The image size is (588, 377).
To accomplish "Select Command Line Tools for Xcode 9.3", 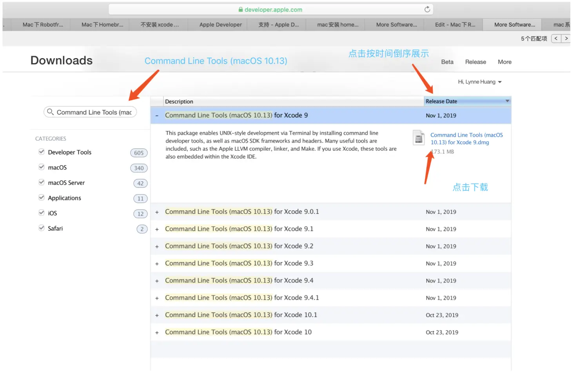I will pos(239,264).
